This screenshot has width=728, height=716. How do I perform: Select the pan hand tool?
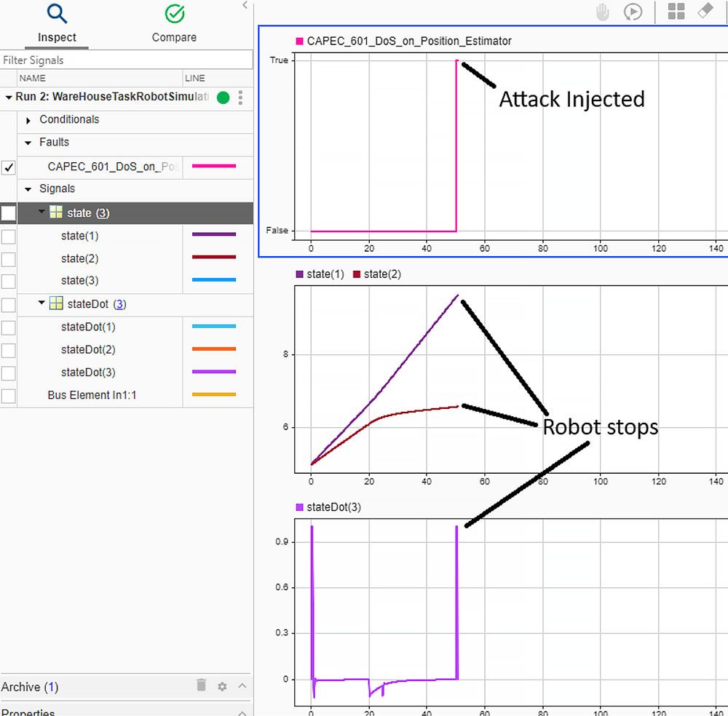click(x=603, y=12)
